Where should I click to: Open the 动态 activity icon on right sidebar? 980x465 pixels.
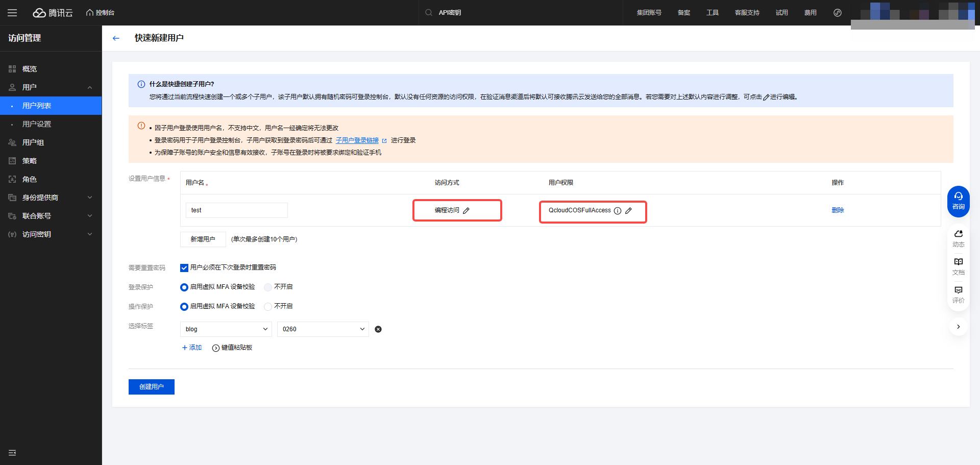click(x=958, y=237)
